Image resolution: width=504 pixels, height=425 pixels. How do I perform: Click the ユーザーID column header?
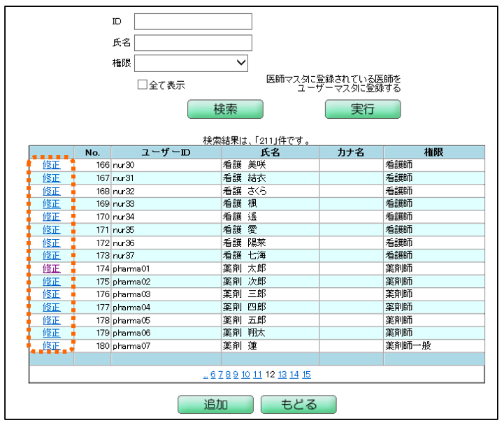click(166, 152)
